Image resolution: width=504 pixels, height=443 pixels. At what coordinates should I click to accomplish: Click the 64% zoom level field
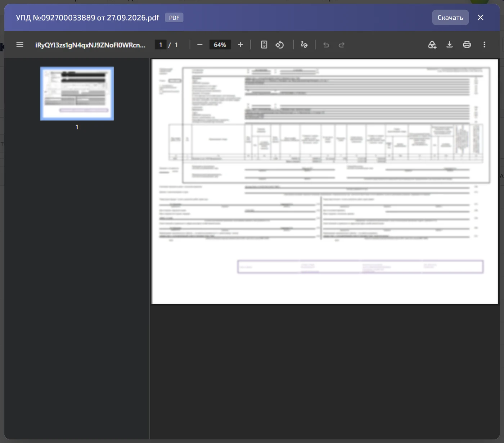220,45
